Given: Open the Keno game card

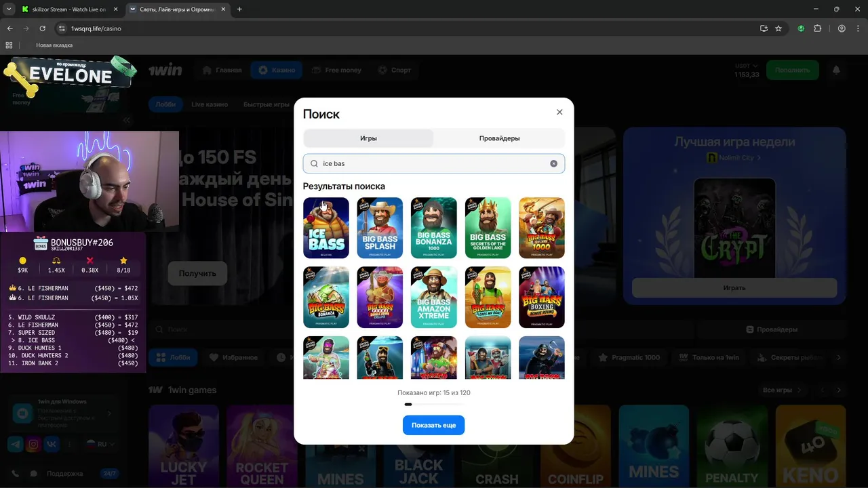Looking at the screenshot, I should click(x=810, y=446).
